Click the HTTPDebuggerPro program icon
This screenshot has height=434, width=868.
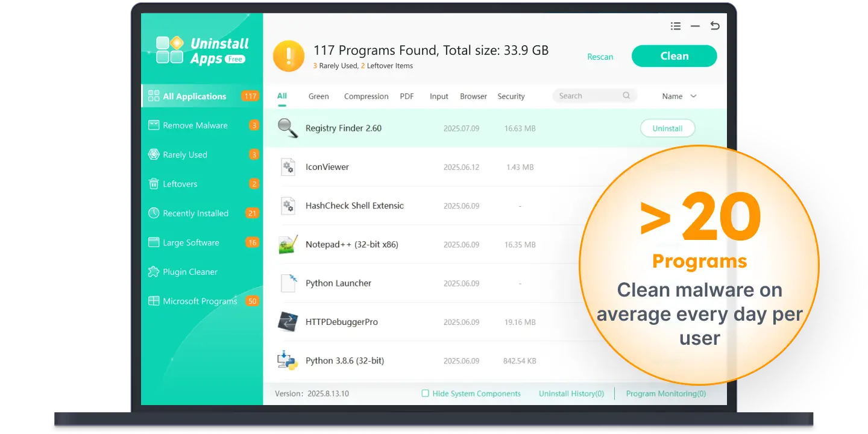point(288,322)
